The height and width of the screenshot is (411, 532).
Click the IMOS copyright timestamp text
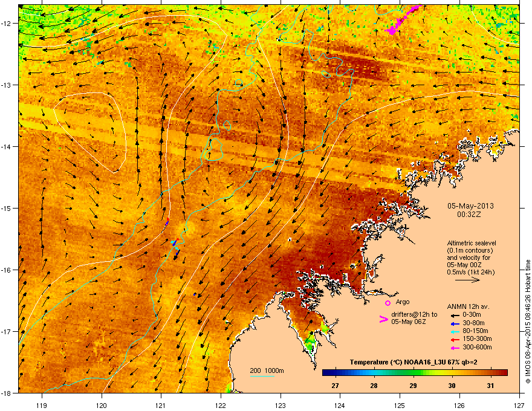tap(528, 322)
